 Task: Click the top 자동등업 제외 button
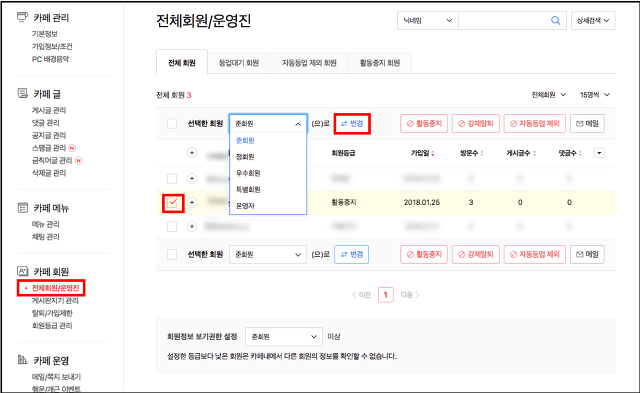tap(535, 123)
